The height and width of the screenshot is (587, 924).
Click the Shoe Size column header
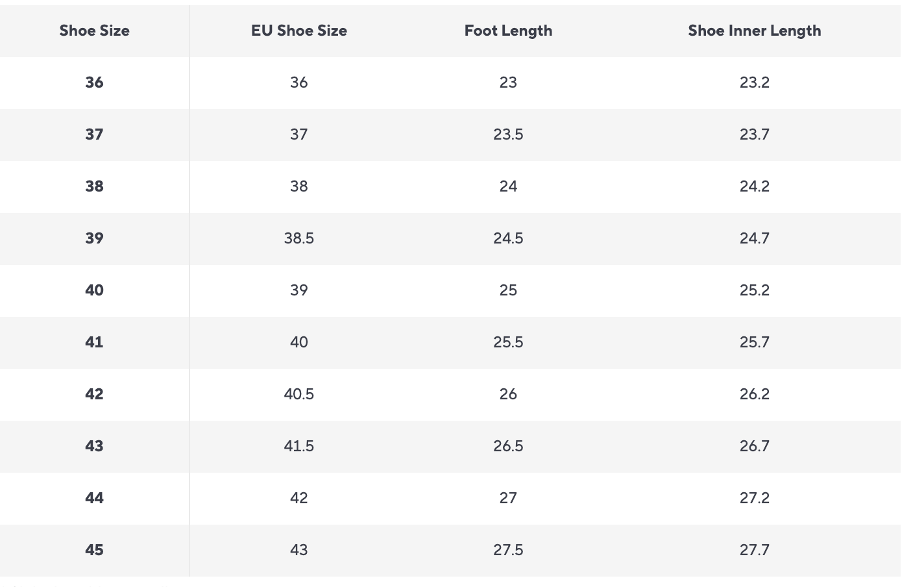coord(94,31)
